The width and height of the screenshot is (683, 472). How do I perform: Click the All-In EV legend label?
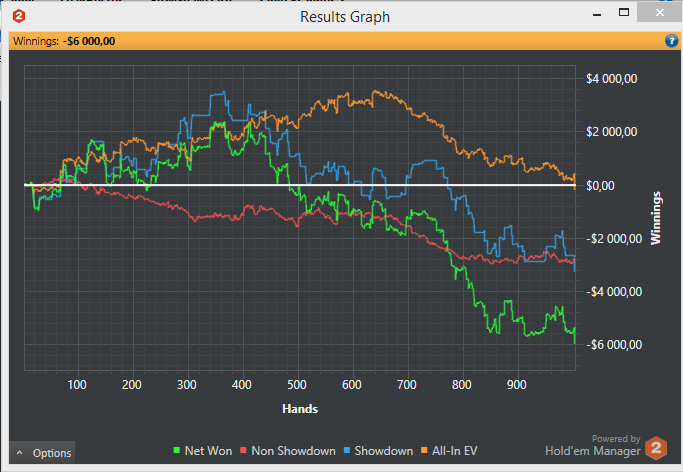coord(454,451)
